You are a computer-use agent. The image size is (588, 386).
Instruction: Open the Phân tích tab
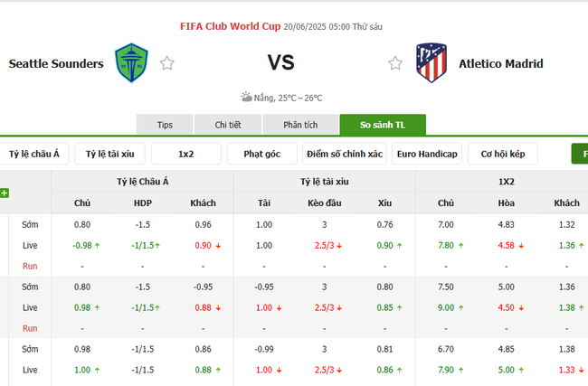[x=300, y=125]
